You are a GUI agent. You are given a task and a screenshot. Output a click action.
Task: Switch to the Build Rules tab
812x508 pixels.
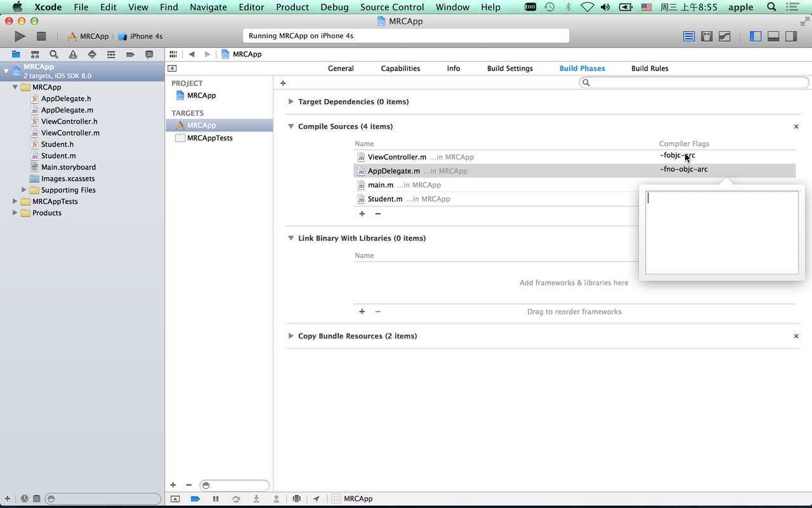coord(650,69)
